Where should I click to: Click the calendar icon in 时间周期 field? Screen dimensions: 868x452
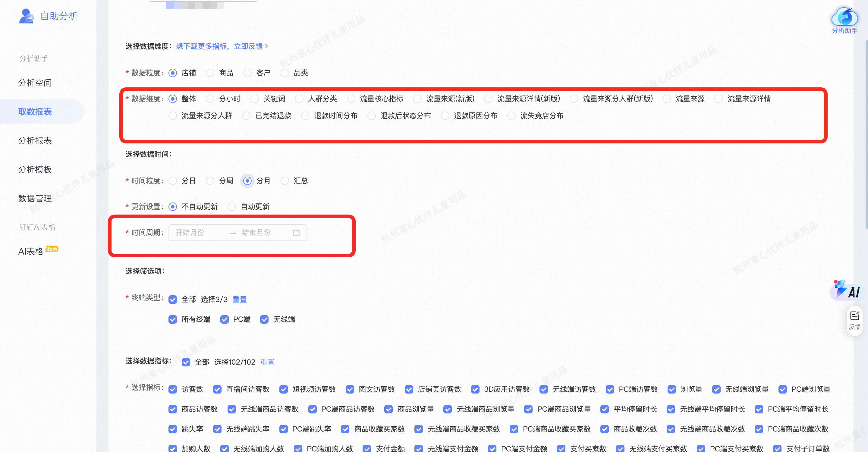point(296,233)
